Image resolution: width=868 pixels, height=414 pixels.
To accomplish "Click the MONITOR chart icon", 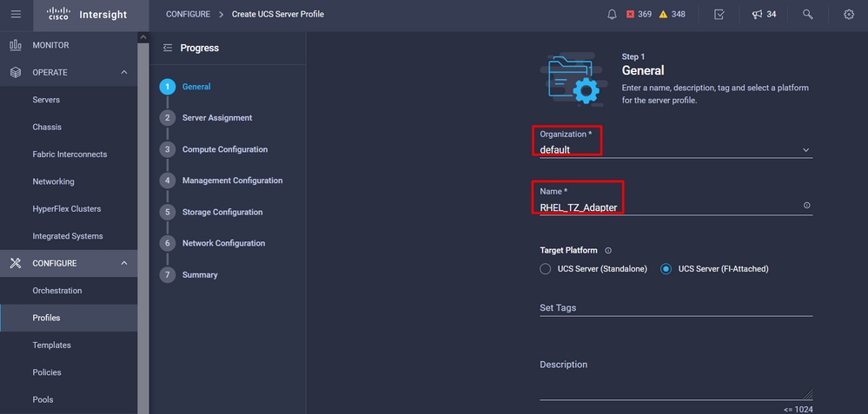I will 16,45.
